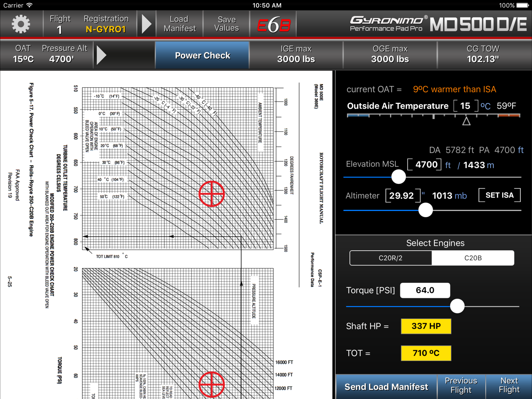Tap Save Values
This screenshot has width=532, height=399.
[x=226, y=24]
